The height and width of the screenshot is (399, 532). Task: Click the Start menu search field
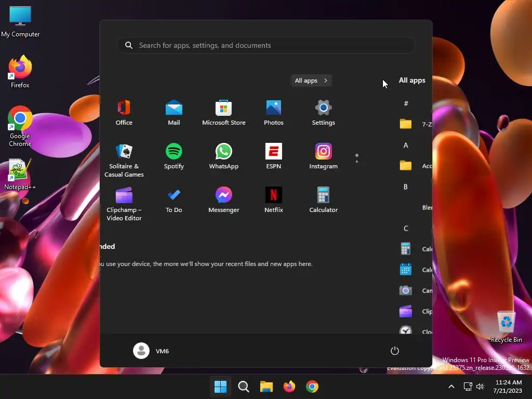[266, 45]
